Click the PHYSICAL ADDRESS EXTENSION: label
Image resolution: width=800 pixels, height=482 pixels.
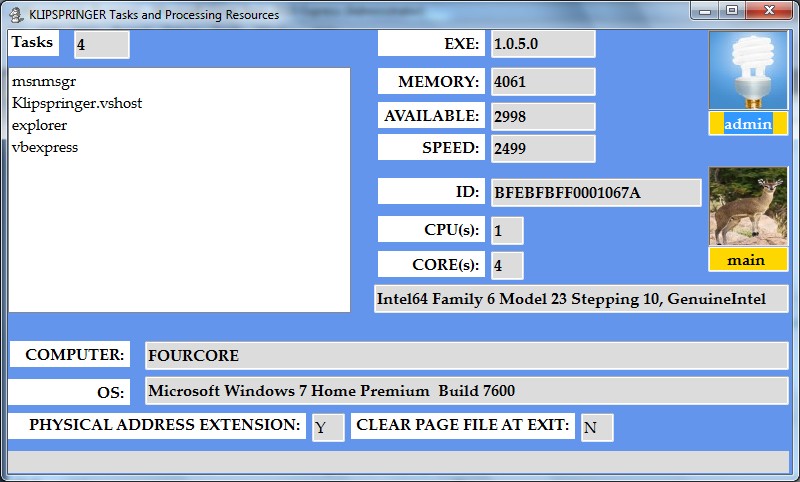pyautogui.click(x=157, y=425)
